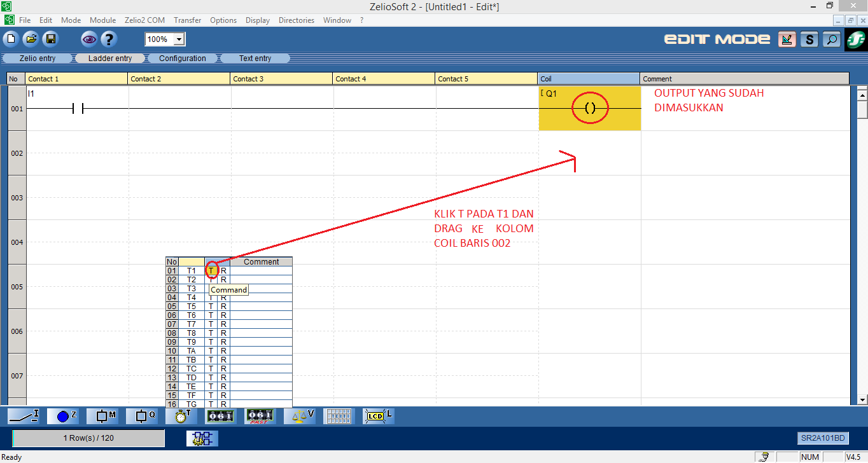Select the auxiliary relays (M) icon
The width and height of the screenshot is (868, 463).
(x=102, y=417)
